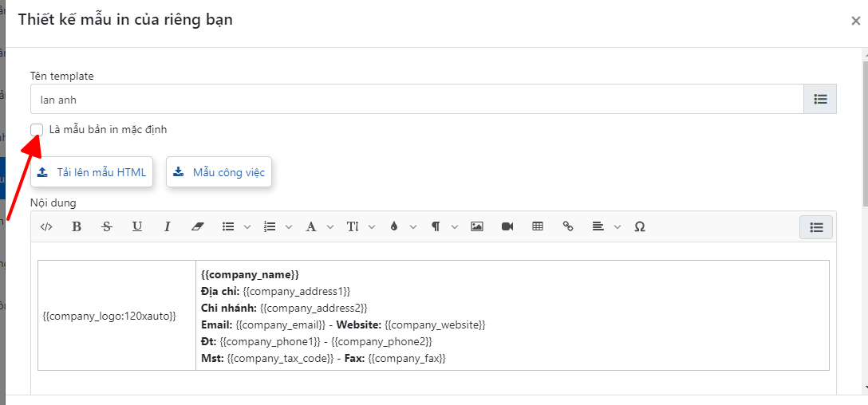Enable "Là mẫu bản in mặc định" checkbox
The width and height of the screenshot is (868, 405).
tap(37, 130)
